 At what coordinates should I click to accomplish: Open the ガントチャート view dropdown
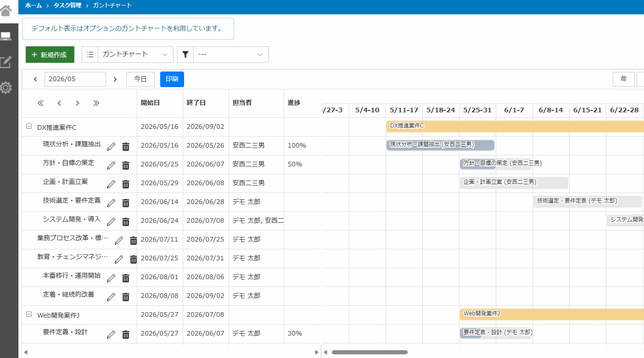(x=128, y=55)
